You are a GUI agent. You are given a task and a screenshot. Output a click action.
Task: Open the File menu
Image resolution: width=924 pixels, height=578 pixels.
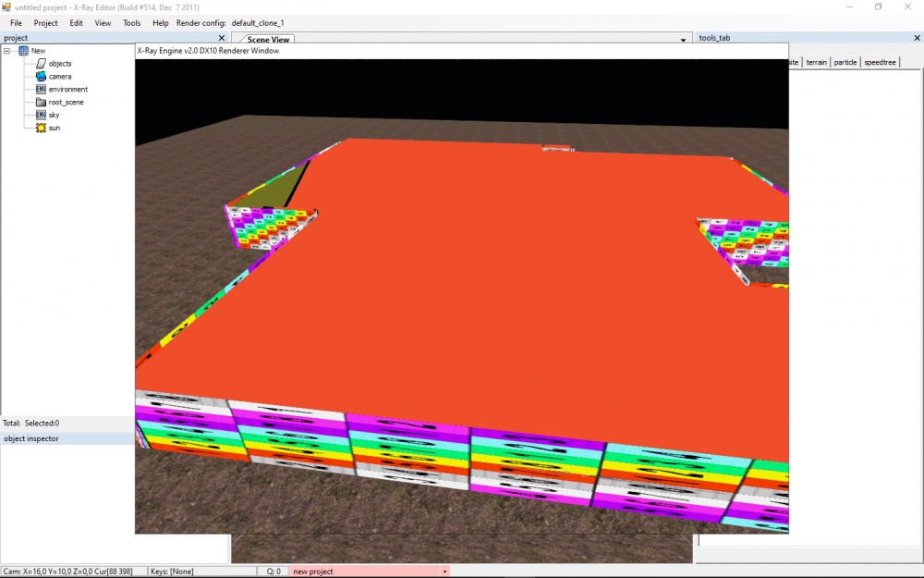pyautogui.click(x=16, y=22)
